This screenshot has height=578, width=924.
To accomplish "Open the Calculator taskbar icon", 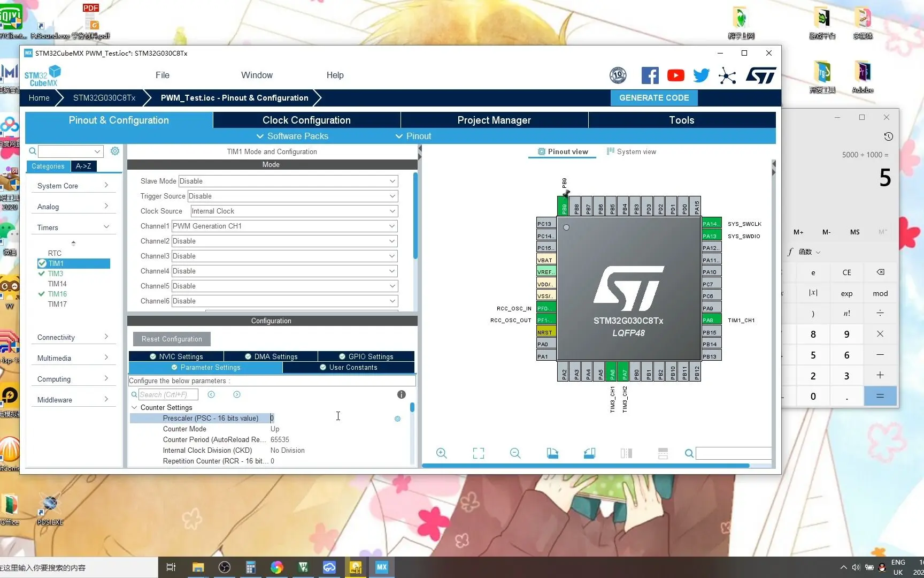I will pos(250,567).
